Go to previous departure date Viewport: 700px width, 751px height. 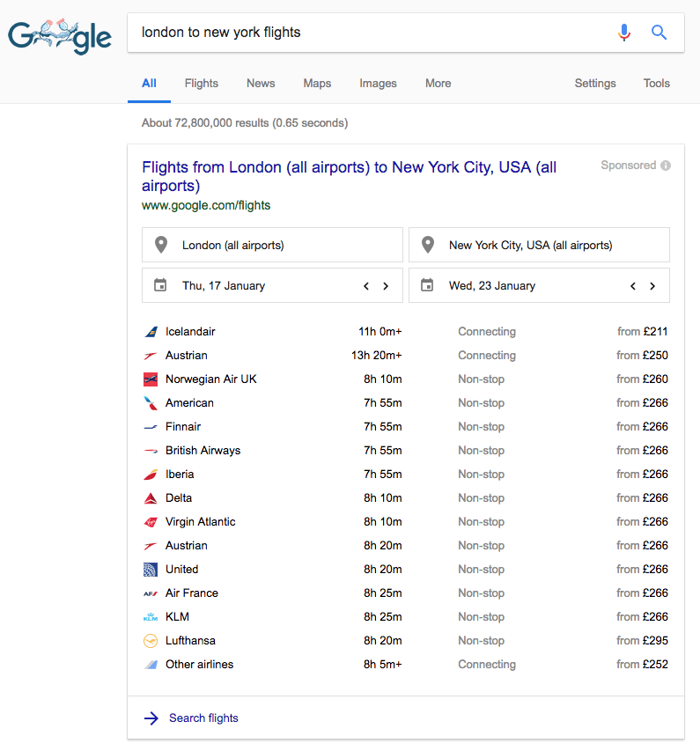pyautogui.click(x=366, y=286)
